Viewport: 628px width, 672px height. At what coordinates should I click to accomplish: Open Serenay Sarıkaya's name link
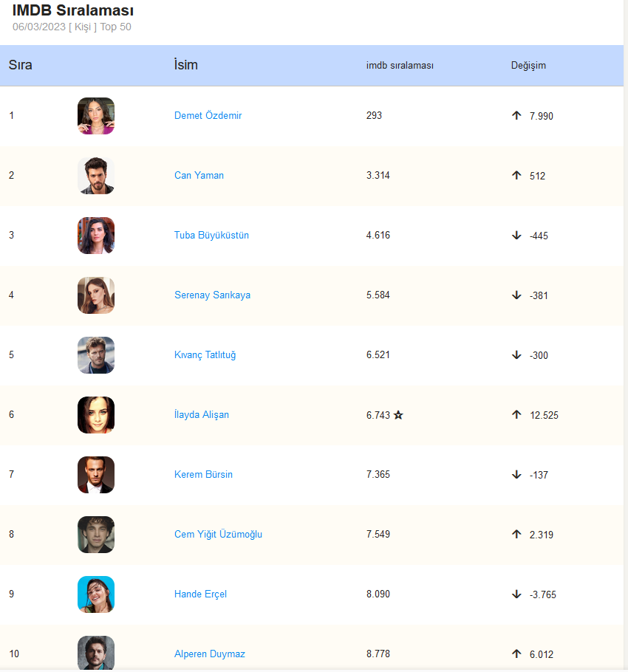(x=212, y=295)
